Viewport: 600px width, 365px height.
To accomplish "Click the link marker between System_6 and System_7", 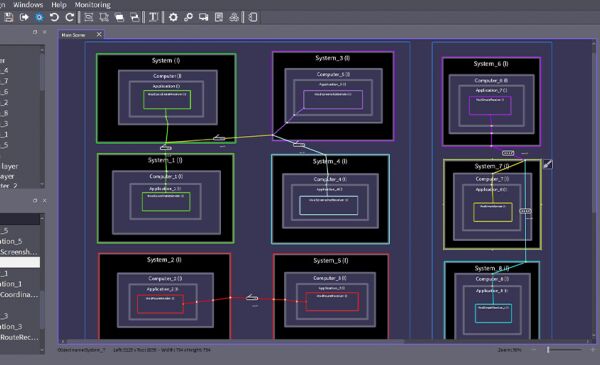I will (x=508, y=153).
